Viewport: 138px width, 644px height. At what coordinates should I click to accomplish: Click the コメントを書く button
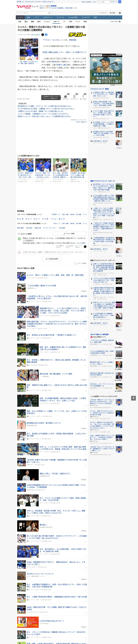click(69, 234)
